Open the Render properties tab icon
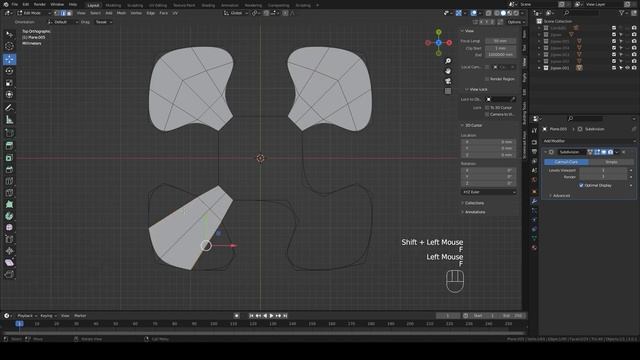The height and width of the screenshot is (360, 640). tap(534, 142)
